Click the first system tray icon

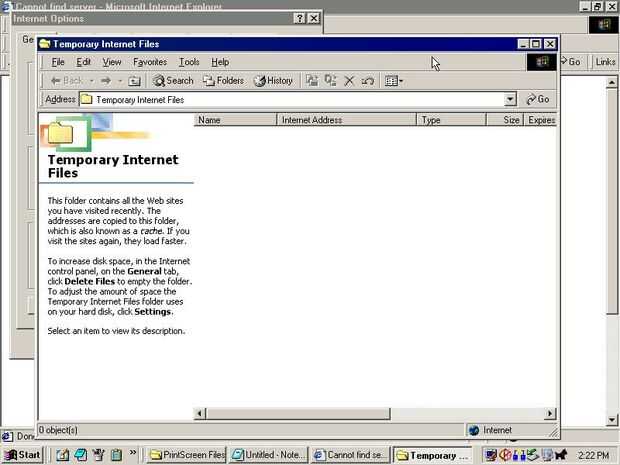(491, 456)
